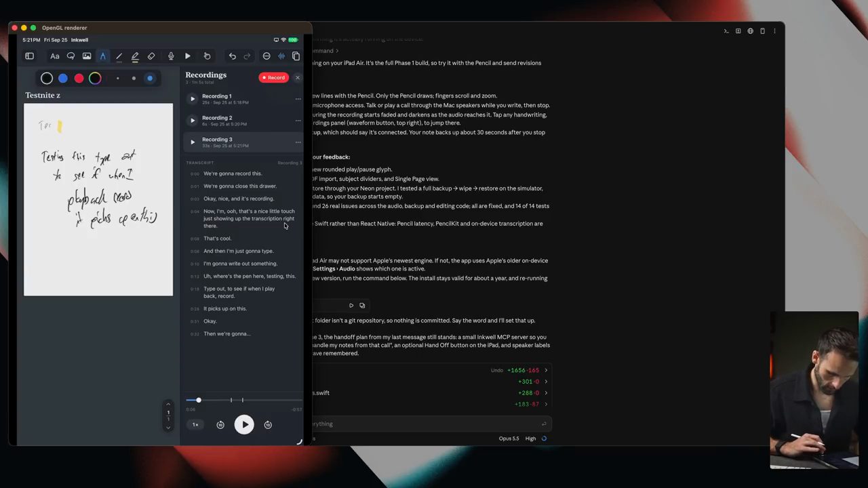Select the smallest stroke width dot
The width and height of the screenshot is (868, 488).
pyautogui.click(x=117, y=79)
